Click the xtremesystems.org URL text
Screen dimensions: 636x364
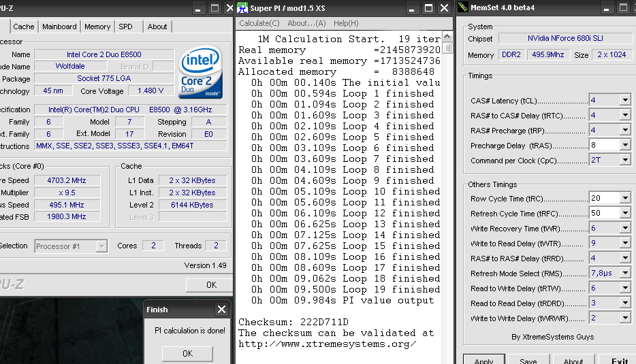(x=327, y=344)
